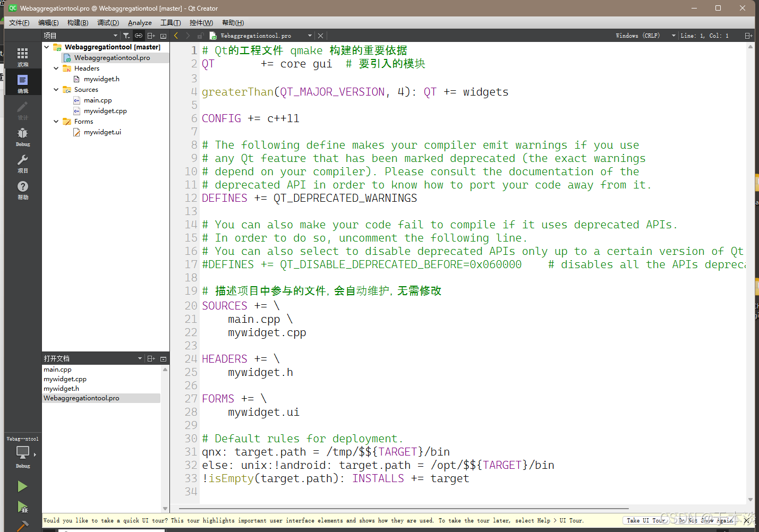
Task: Collapse the Forms folder
Action: point(56,121)
